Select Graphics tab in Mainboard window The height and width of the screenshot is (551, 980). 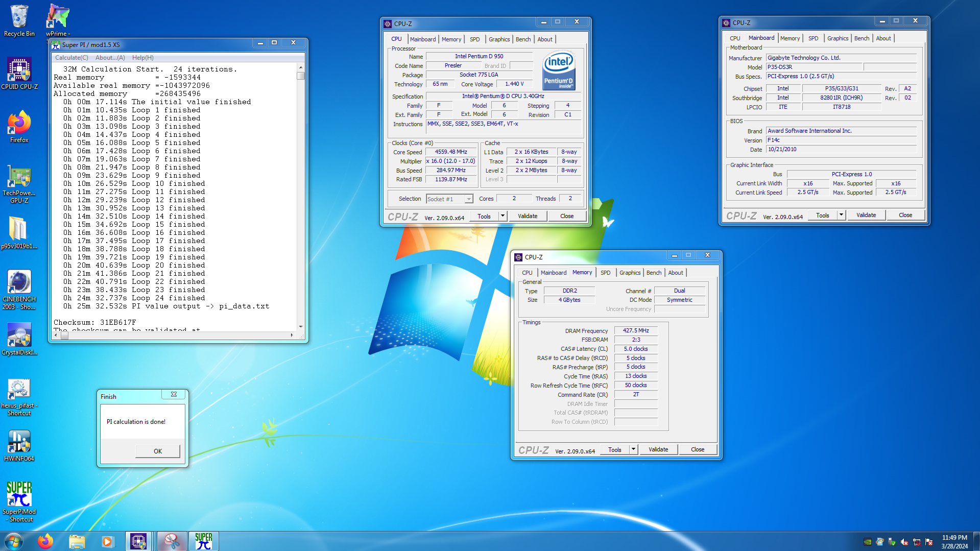(x=838, y=38)
